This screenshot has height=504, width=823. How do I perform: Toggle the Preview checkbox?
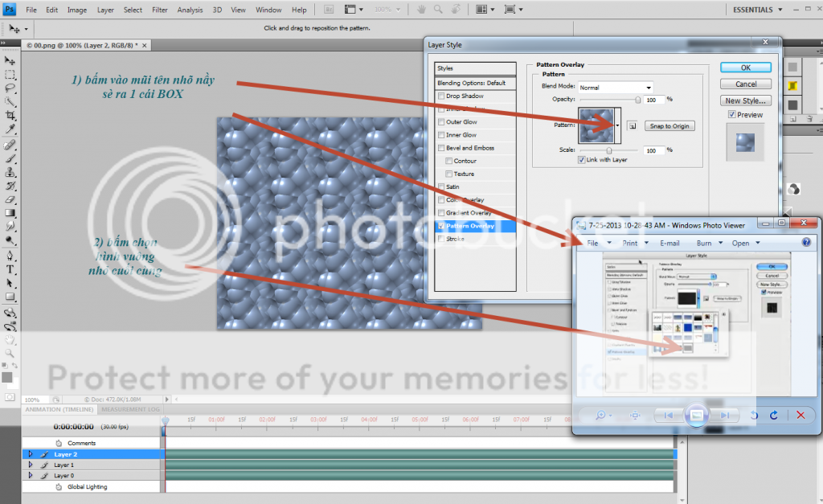[731, 115]
